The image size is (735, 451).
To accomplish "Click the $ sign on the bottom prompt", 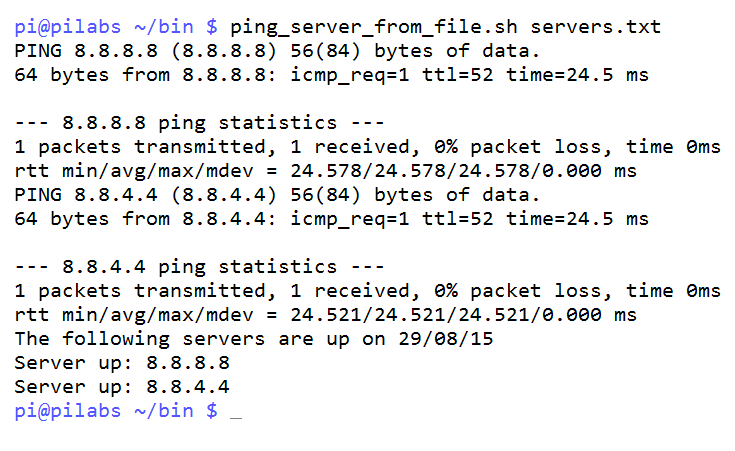I will click(x=211, y=410).
